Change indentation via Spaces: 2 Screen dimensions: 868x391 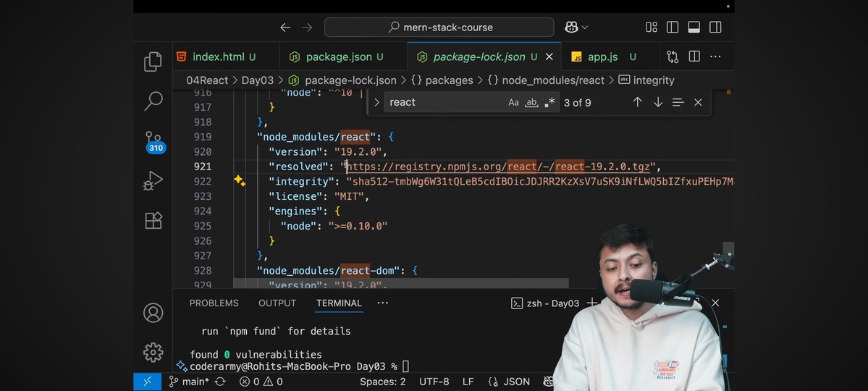[382, 382]
